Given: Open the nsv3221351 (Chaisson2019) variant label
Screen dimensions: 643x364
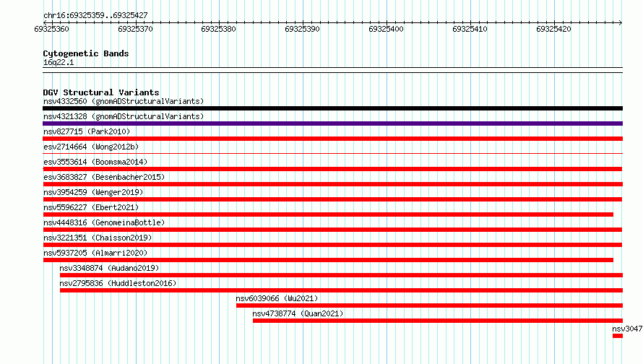Looking at the screenshot, I should tap(98, 238).
